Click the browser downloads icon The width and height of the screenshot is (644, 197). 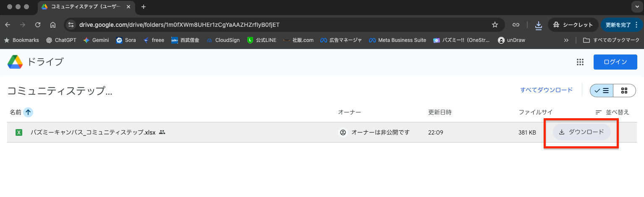(x=538, y=25)
